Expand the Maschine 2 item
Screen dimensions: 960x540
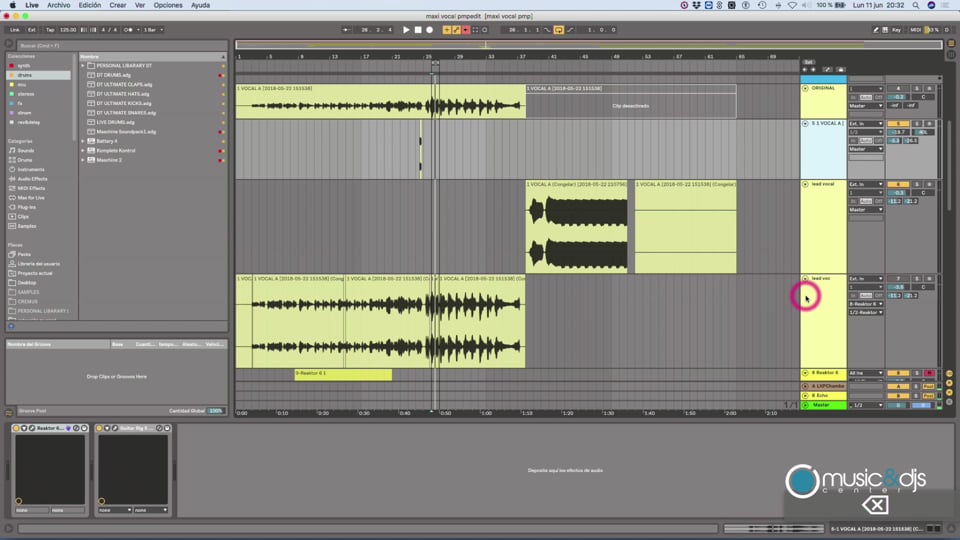click(x=83, y=160)
